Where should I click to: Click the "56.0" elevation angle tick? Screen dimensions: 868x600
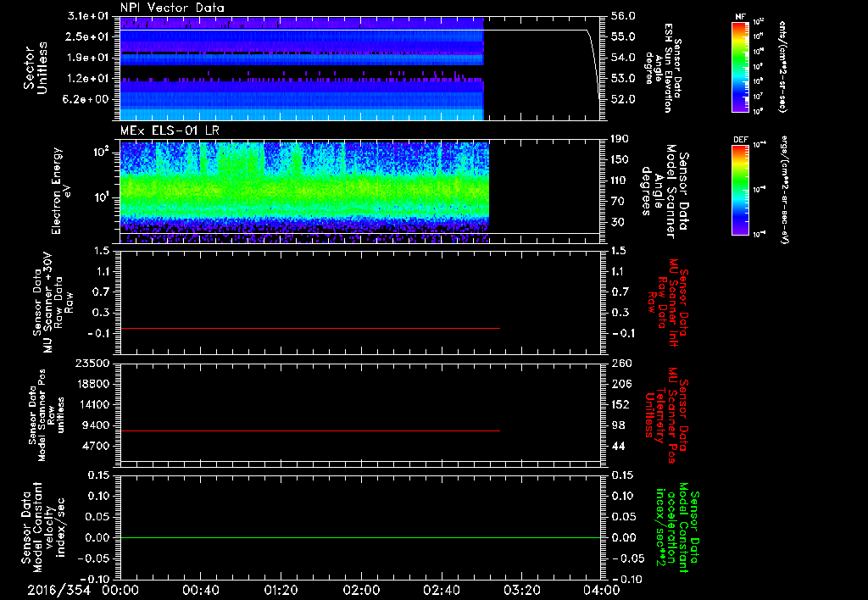623,16
